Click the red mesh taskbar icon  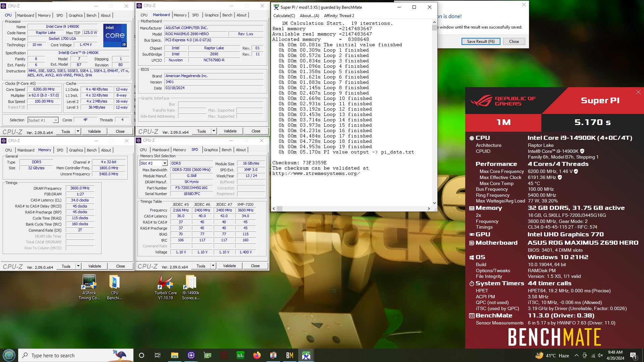click(224, 355)
